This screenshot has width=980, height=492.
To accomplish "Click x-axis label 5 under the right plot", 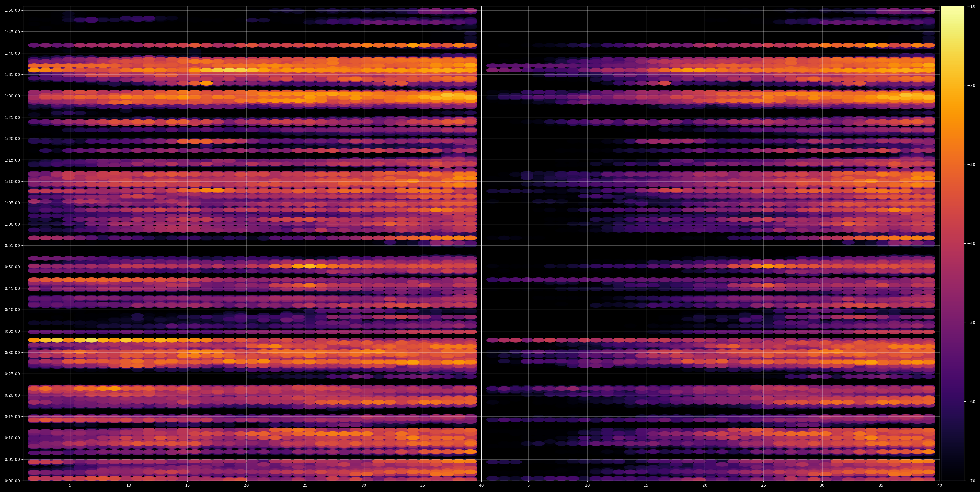I will (x=528, y=486).
